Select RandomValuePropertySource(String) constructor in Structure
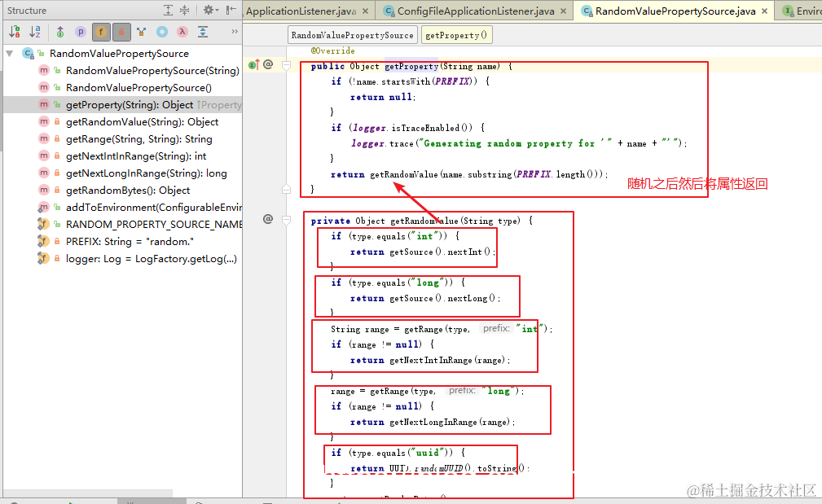This screenshot has height=504, width=822. click(152, 70)
